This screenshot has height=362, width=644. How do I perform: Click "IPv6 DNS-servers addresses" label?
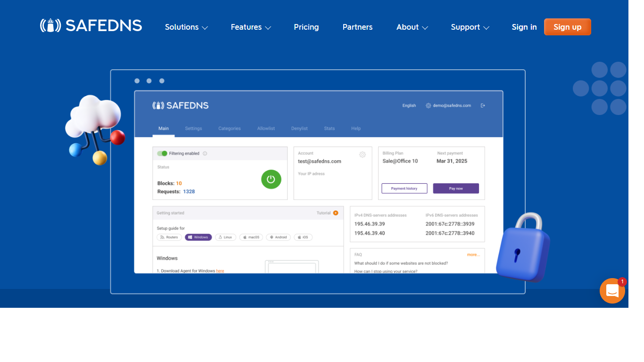pos(452,215)
